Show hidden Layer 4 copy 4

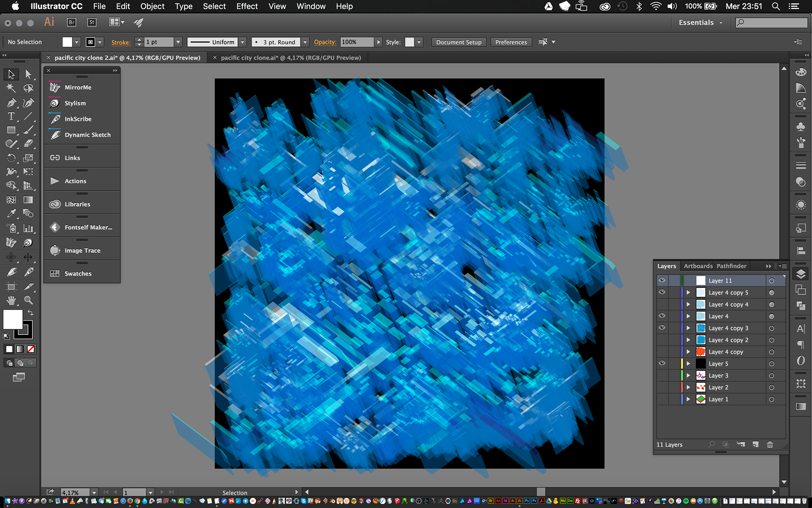[662, 304]
